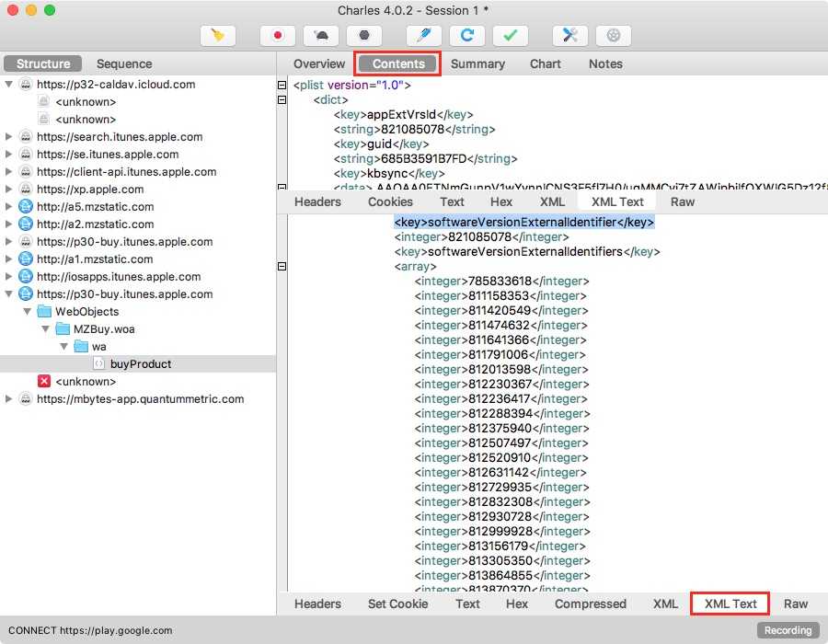The width and height of the screenshot is (828, 644).
Task: Toggle breakpoints with the hexagon button
Action: click(x=364, y=36)
